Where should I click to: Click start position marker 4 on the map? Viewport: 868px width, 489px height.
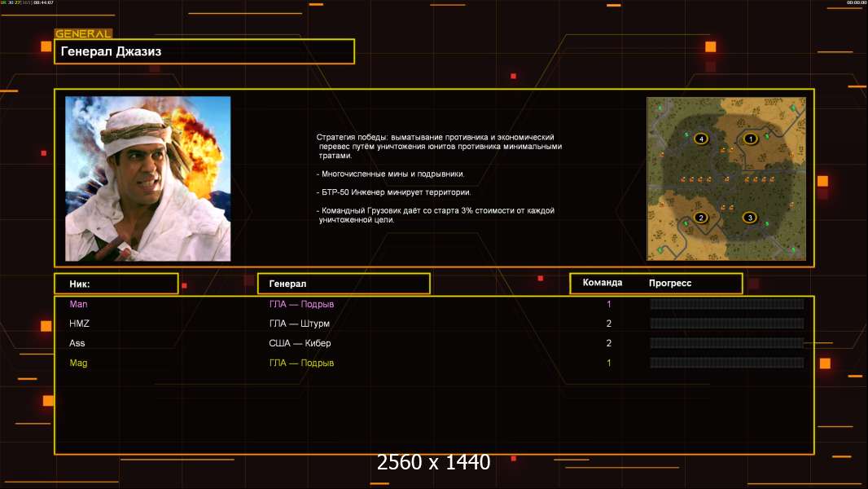tap(701, 139)
